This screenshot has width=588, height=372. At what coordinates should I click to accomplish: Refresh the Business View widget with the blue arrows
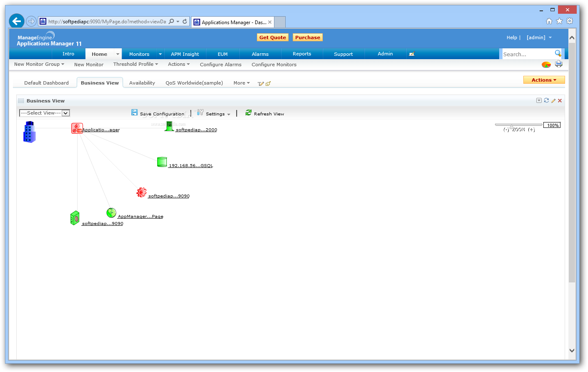click(x=546, y=100)
